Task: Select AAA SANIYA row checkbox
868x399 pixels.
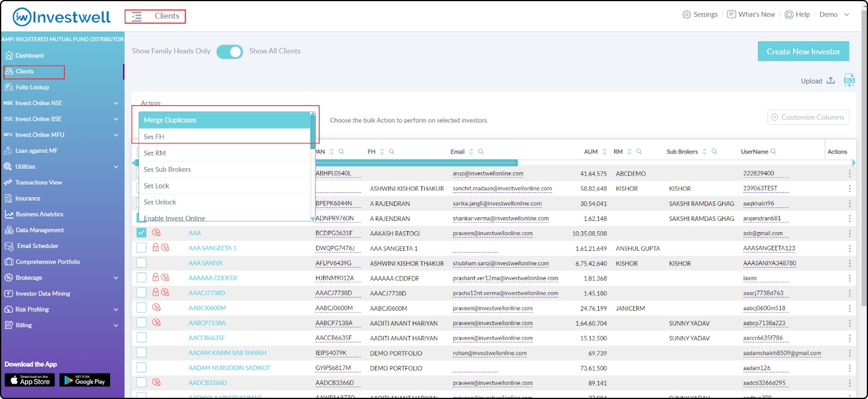Action: point(142,263)
